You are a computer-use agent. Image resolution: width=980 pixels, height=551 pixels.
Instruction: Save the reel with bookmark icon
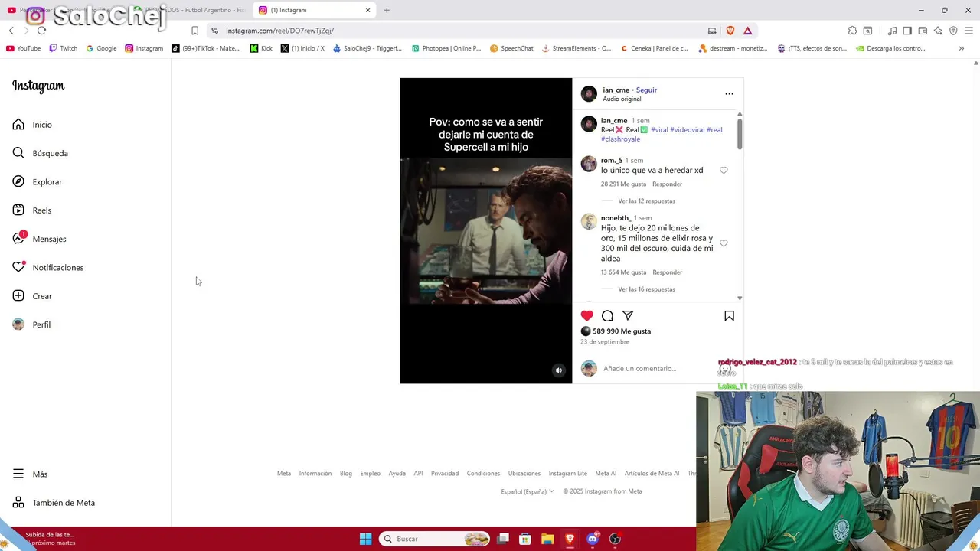coord(729,315)
